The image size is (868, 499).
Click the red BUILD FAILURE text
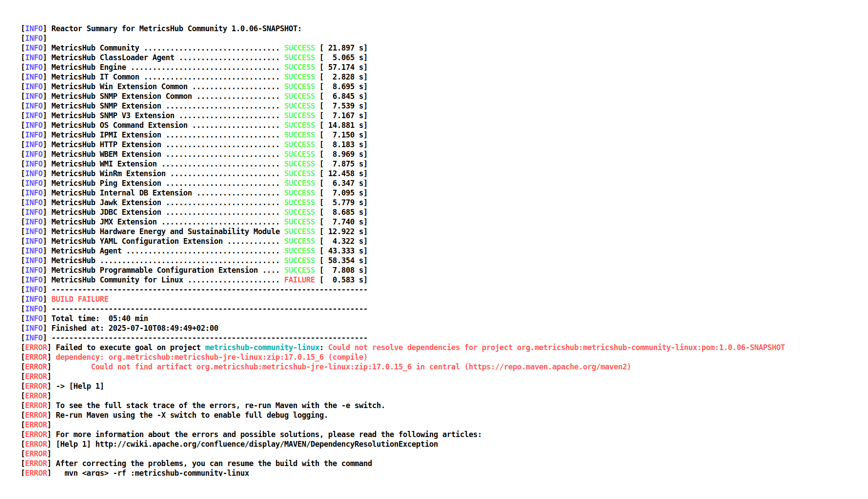pos(80,299)
